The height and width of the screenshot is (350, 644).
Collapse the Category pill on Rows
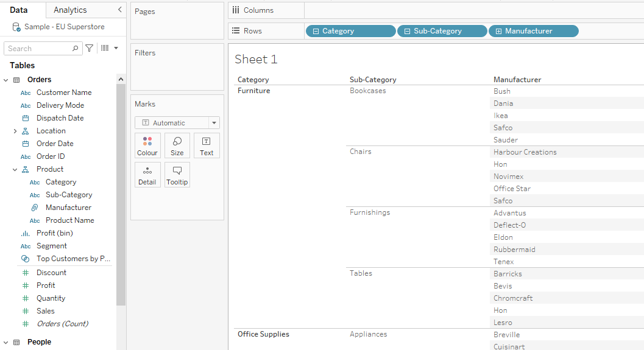pos(316,31)
